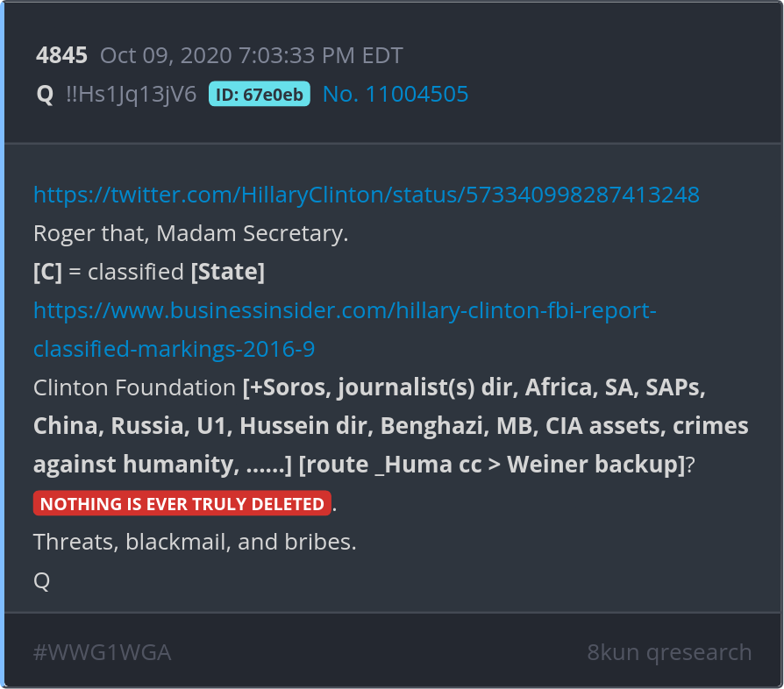The width and height of the screenshot is (784, 689).
Task: Click the Q signature at post end
Action: pos(41,580)
